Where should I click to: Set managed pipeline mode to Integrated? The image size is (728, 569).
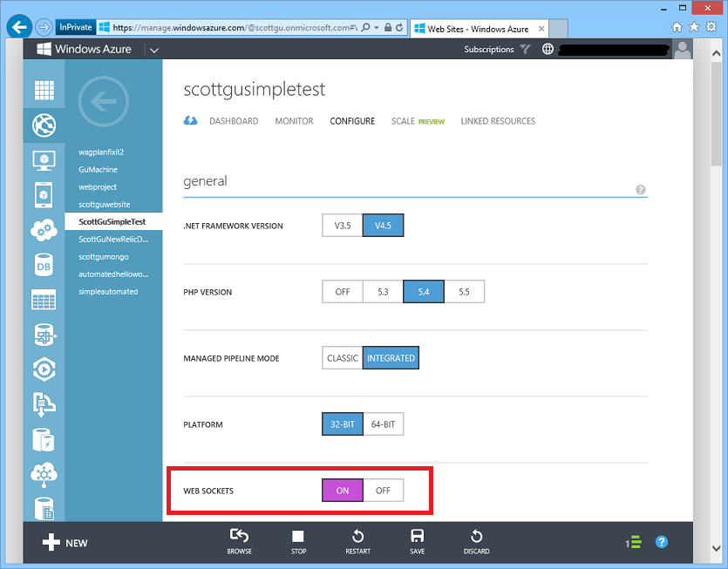pos(391,358)
